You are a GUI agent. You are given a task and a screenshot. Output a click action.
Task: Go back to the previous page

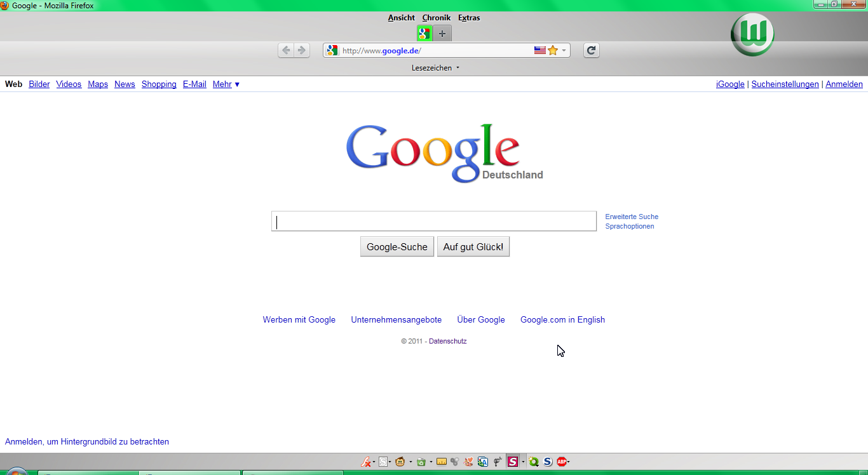click(286, 50)
